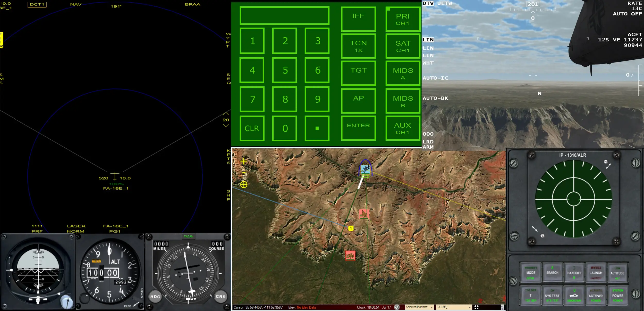Viewport: 644px width, 311px height.
Task: Click the map zoom-in plus icon
Action: pos(243,161)
